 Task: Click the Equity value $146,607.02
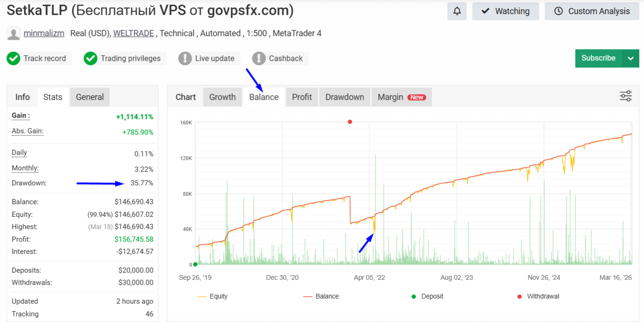click(134, 214)
